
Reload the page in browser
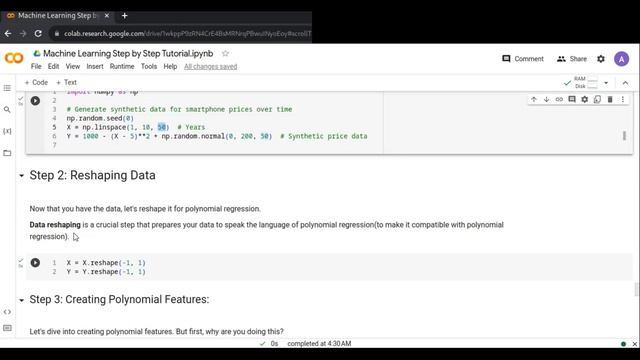(x=38, y=33)
